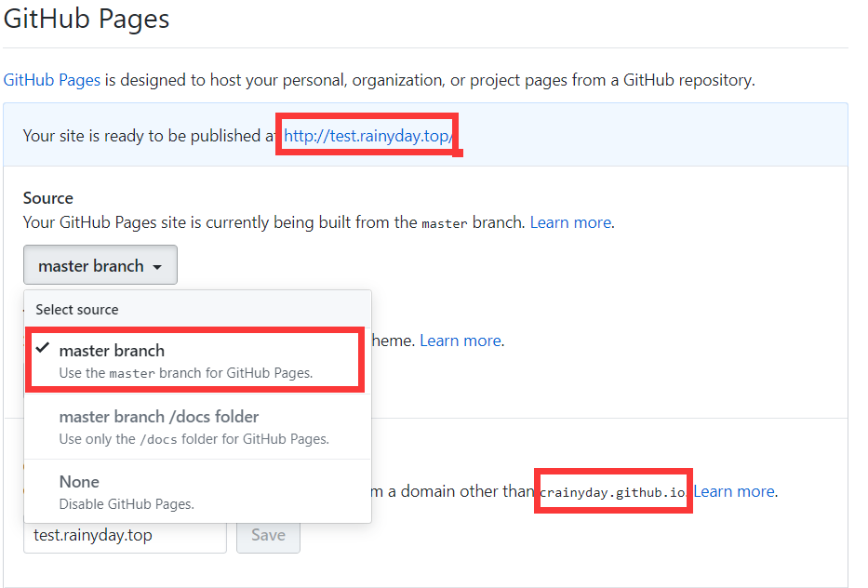Save the custom domain test.rainyday.top
Image resolution: width=868 pixels, height=588 pixels.
268,534
